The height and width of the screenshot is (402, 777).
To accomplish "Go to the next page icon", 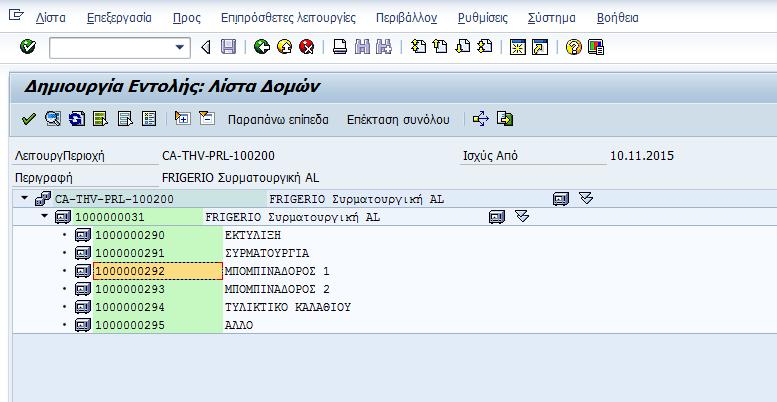I will pos(462,47).
